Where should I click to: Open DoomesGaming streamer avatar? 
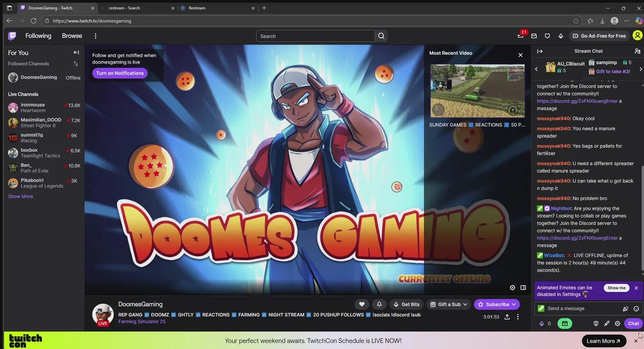103,314
